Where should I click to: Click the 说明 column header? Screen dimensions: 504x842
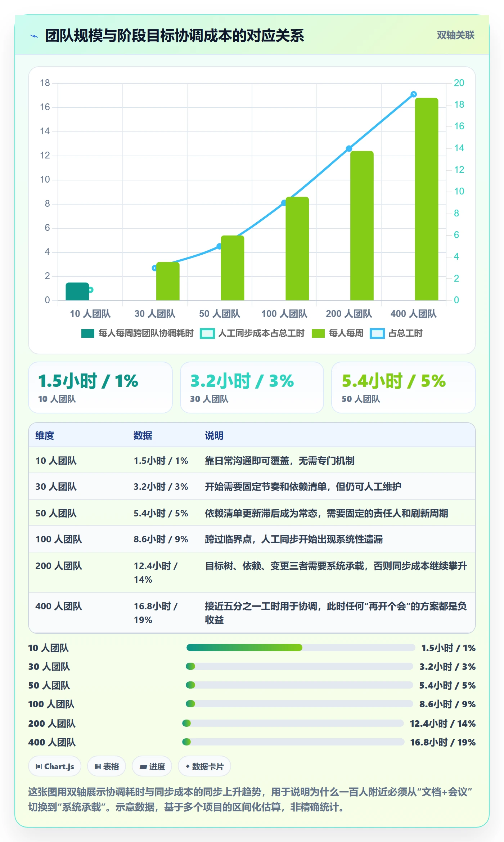(x=214, y=435)
